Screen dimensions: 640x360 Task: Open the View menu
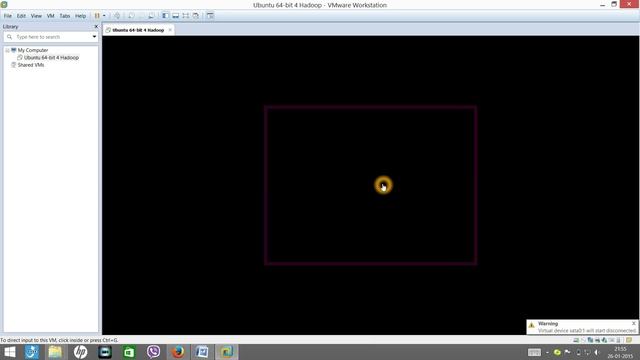click(x=36, y=16)
